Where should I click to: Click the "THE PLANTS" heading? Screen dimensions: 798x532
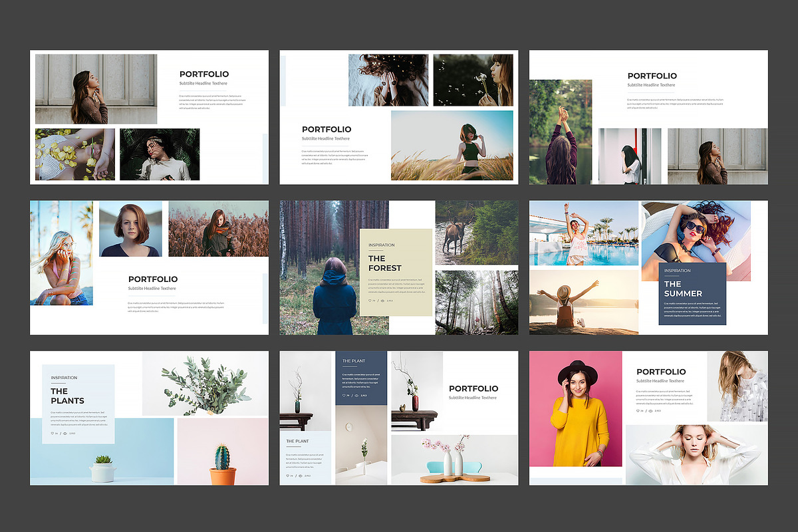click(x=67, y=396)
